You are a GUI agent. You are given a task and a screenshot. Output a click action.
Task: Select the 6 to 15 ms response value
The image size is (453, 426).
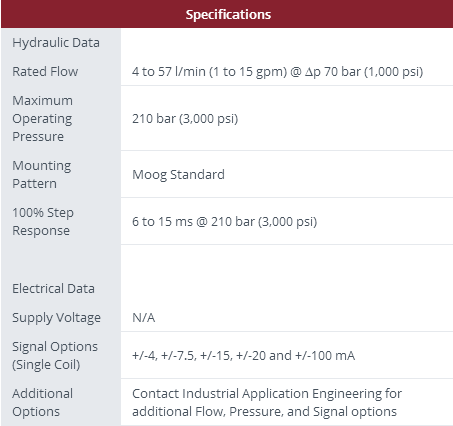pyautogui.click(x=224, y=222)
